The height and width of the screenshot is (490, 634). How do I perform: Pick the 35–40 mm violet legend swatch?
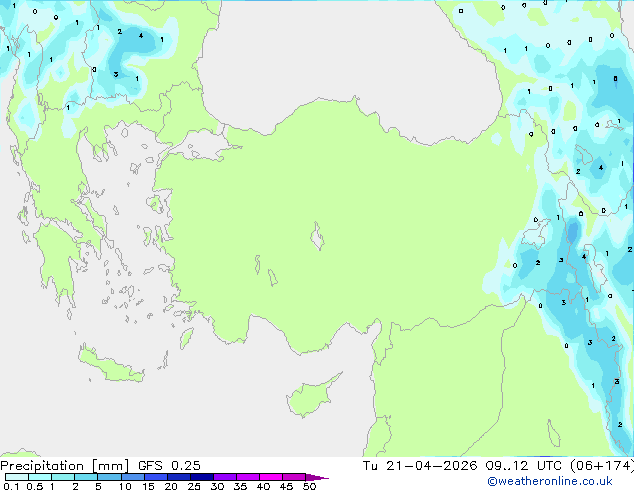(248, 477)
